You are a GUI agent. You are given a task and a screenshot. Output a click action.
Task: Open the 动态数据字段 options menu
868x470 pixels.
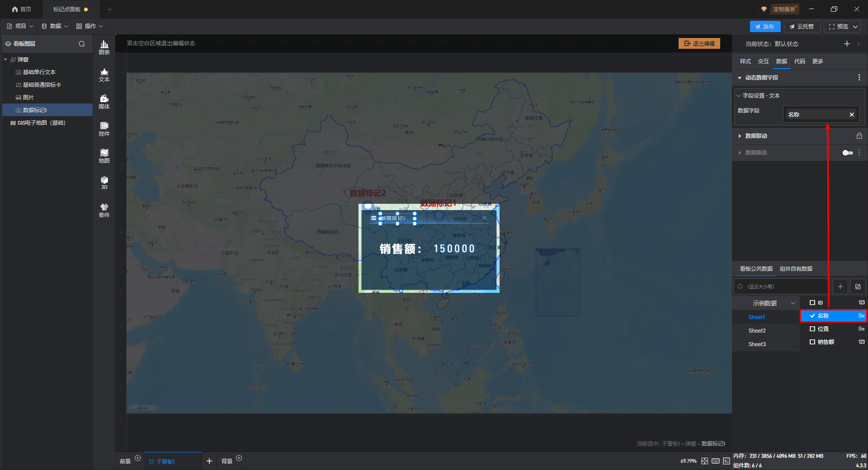point(859,78)
